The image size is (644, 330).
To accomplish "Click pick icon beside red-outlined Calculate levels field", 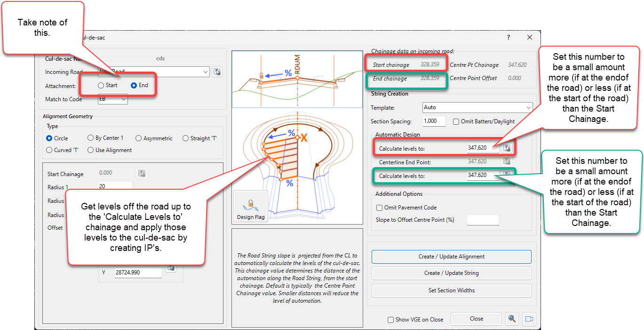I will click(x=507, y=148).
